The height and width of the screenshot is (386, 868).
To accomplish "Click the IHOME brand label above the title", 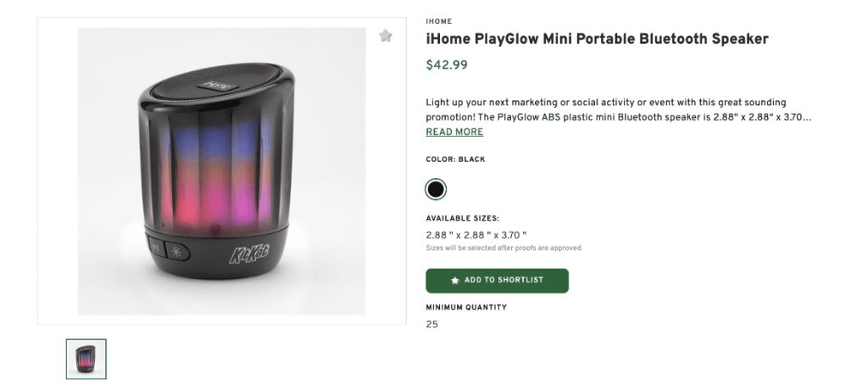I will [438, 21].
